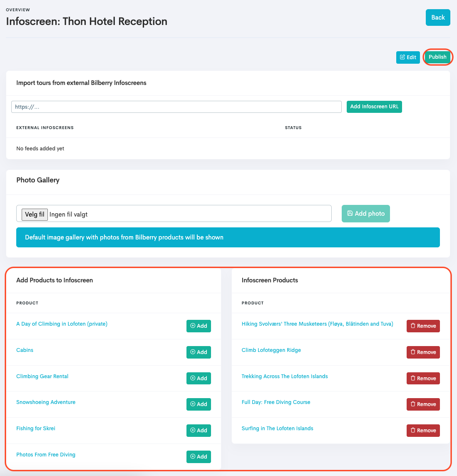Add Snowshoeing Adventure to infoscreen
This screenshot has height=476, width=457.
click(x=199, y=404)
